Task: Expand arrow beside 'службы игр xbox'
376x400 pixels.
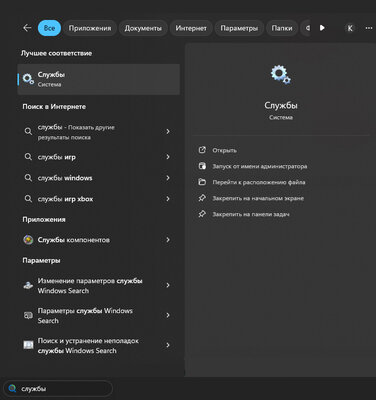Action: coord(168,199)
